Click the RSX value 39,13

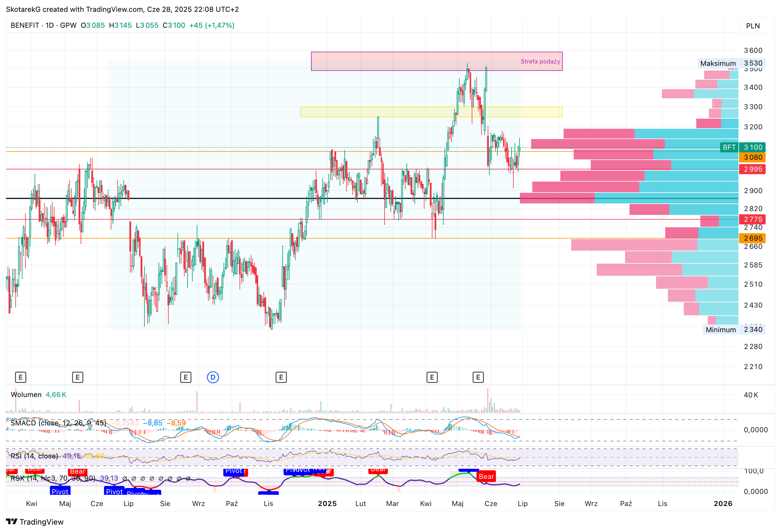[109, 478]
